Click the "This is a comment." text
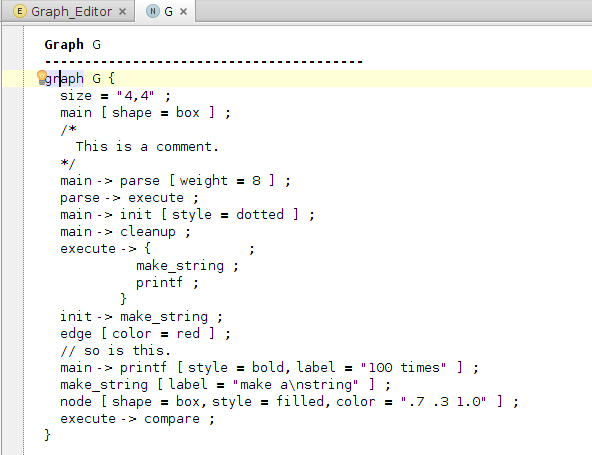592x455 pixels. click(147, 147)
